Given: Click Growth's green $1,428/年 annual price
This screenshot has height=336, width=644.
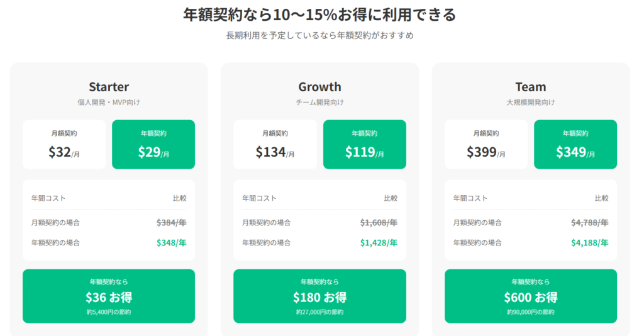Looking at the screenshot, I should [379, 242].
